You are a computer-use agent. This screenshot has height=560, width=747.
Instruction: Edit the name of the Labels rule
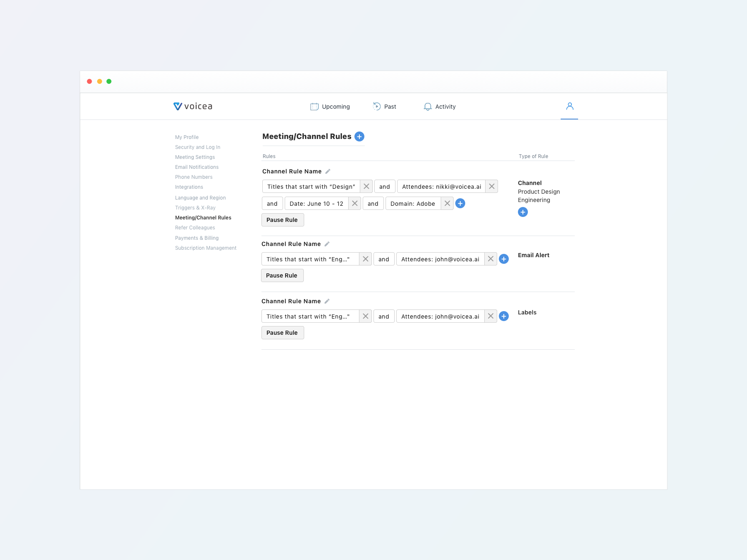click(327, 301)
